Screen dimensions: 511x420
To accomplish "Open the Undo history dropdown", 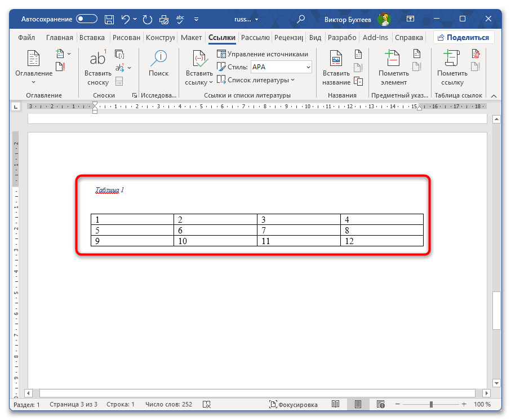I will pyautogui.click(x=135, y=19).
